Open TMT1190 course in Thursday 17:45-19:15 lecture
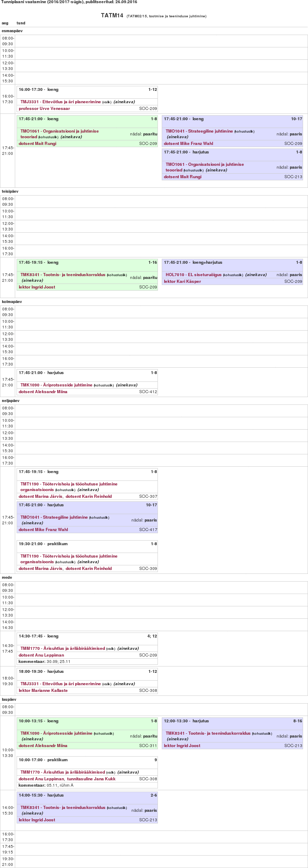This screenshot has height=868, width=308. (x=69, y=484)
